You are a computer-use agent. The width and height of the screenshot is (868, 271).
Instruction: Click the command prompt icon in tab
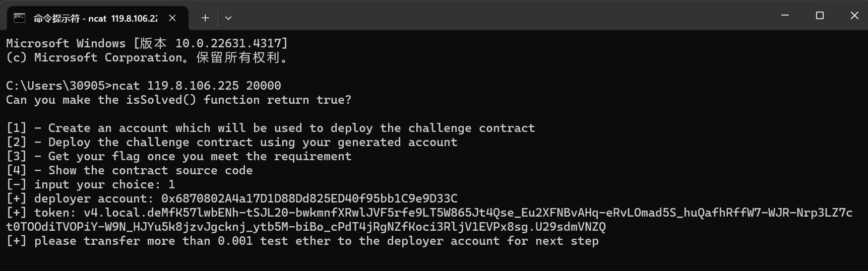[x=19, y=18]
